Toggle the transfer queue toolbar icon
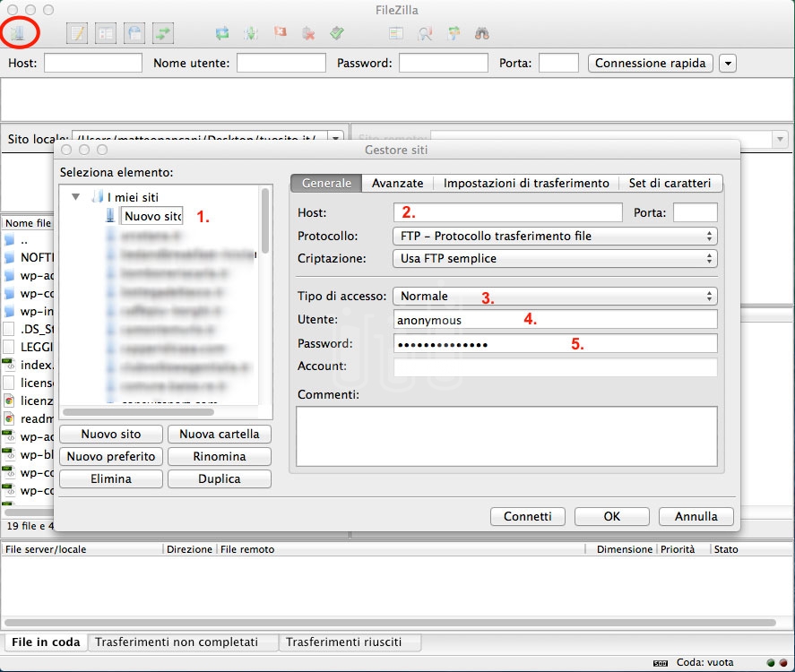The image size is (795, 672). [x=163, y=33]
